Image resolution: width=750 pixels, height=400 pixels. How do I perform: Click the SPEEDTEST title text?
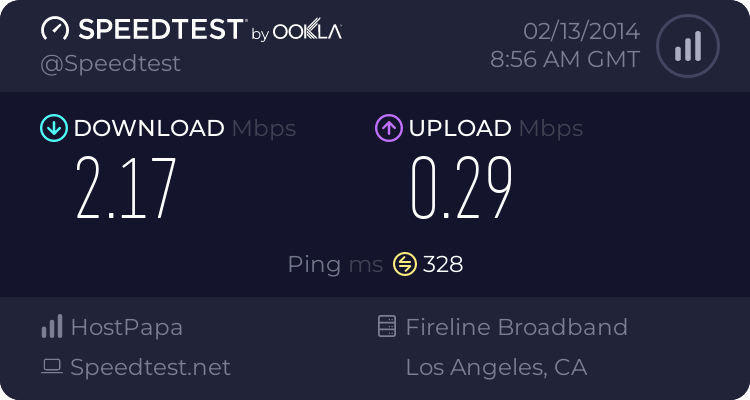click(160, 30)
